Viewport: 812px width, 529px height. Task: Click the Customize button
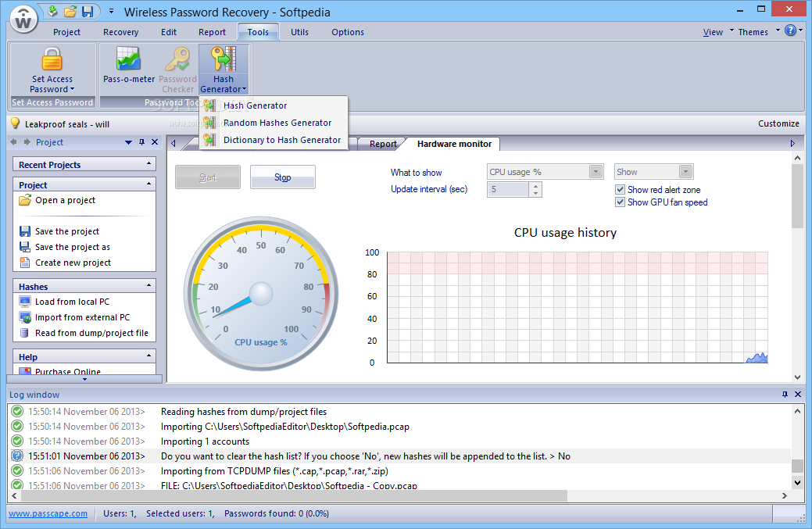[778, 123]
